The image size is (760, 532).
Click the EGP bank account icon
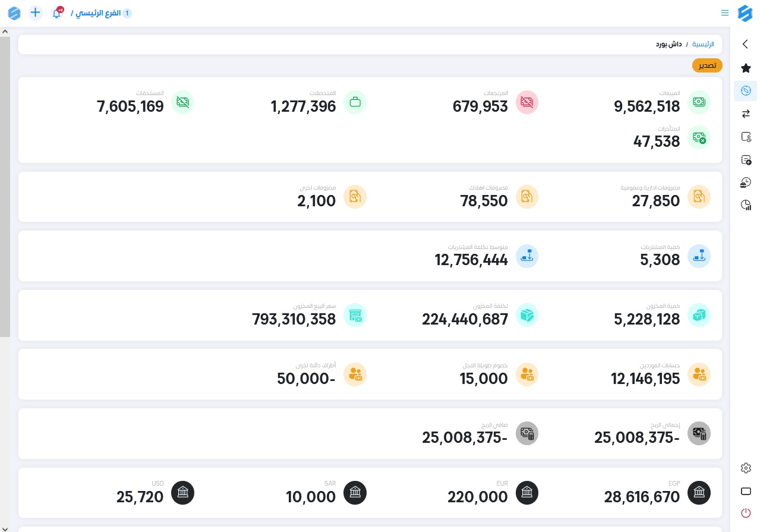[699, 493]
